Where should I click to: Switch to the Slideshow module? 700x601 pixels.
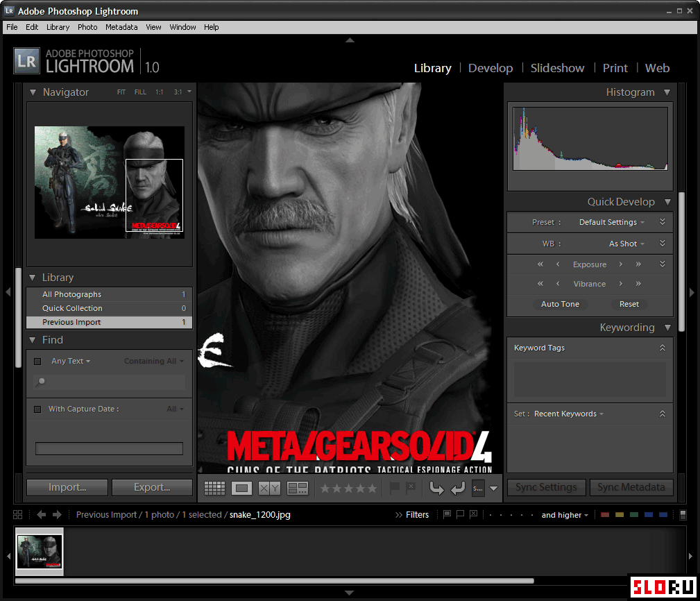[557, 68]
